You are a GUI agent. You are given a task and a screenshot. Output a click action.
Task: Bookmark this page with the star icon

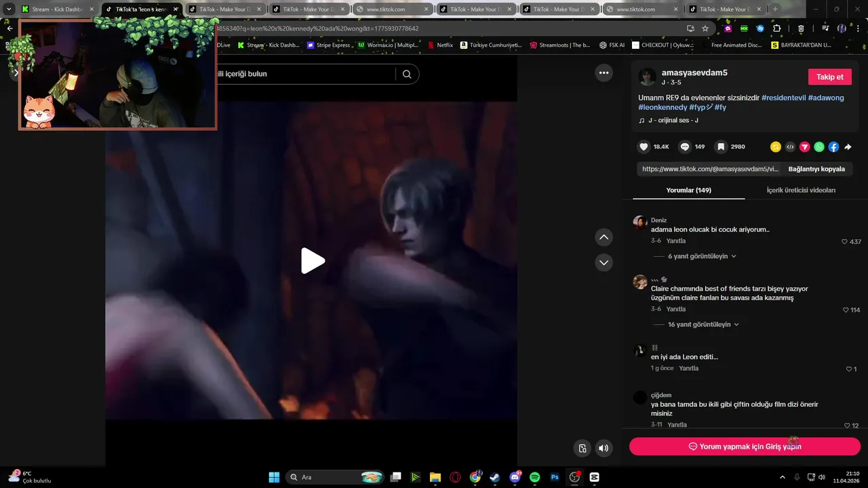(x=705, y=28)
